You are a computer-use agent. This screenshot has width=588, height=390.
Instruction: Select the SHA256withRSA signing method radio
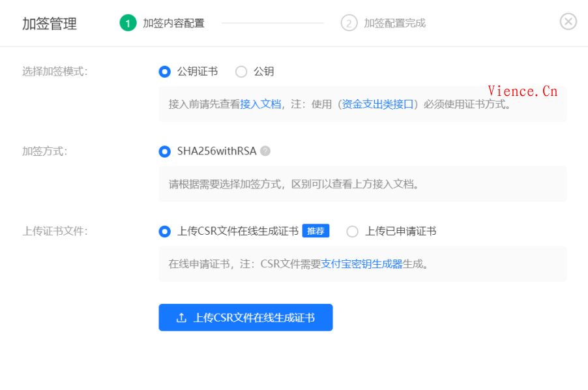164,151
